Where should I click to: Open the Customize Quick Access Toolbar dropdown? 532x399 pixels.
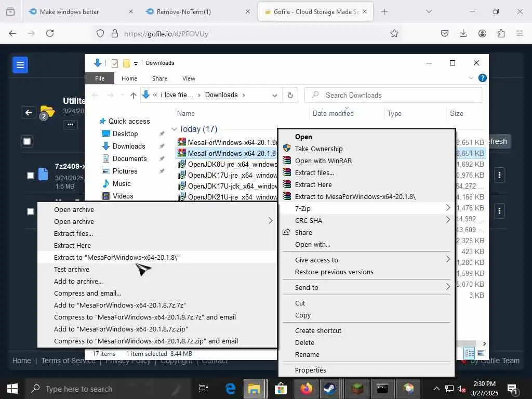pos(136,63)
